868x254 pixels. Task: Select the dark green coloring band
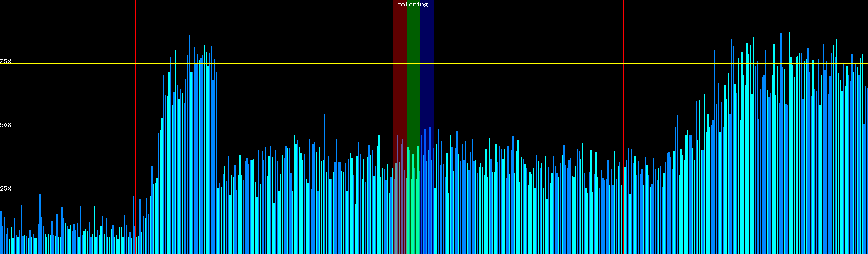pos(413,63)
